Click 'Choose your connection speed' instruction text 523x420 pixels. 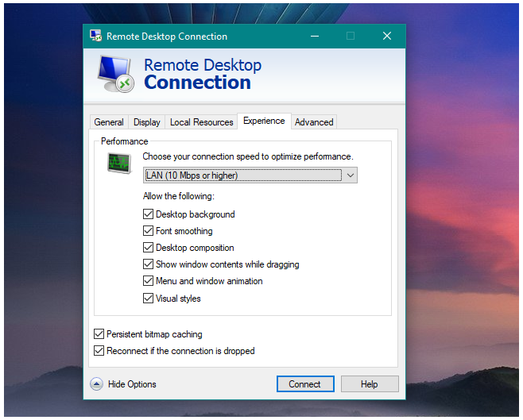tap(248, 156)
